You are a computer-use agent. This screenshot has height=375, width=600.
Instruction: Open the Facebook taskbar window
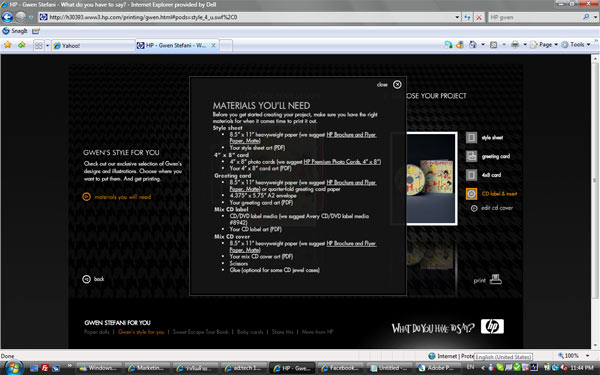tap(340, 368)
